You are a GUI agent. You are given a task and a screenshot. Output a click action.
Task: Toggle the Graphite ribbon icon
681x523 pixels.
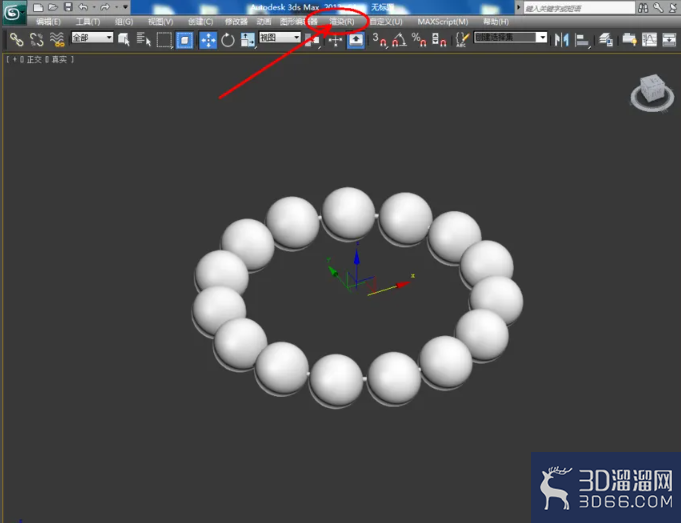(629, 40)
